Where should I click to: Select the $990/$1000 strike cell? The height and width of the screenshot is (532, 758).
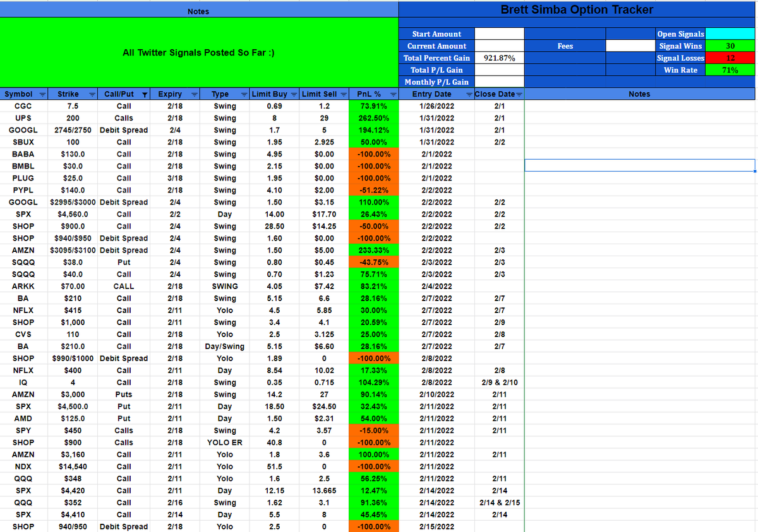coord(73,358)
